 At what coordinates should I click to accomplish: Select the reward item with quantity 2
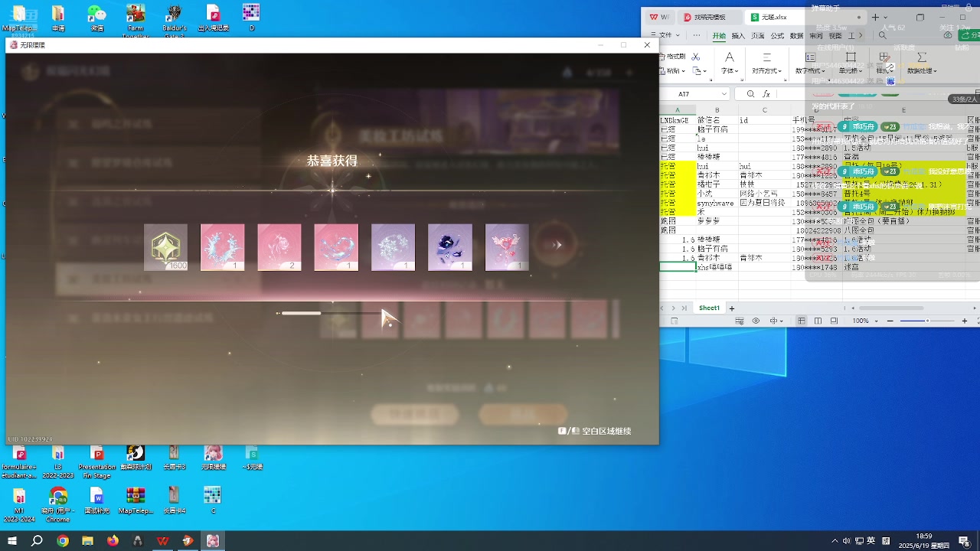(279, 247)
